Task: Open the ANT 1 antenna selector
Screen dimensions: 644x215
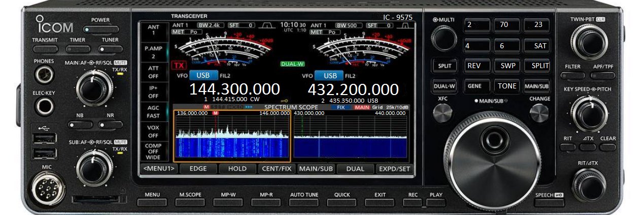Action: pos(153,30)
